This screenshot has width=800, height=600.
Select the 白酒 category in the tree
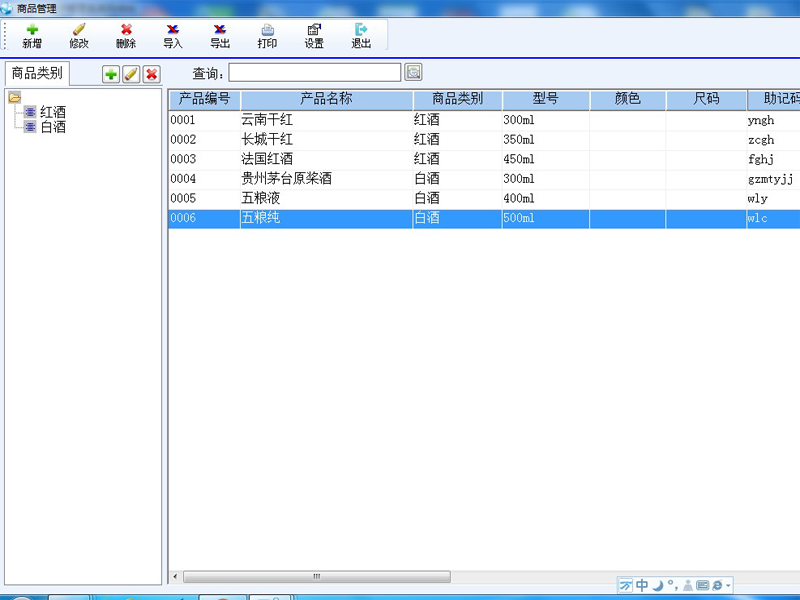[52, 127]
